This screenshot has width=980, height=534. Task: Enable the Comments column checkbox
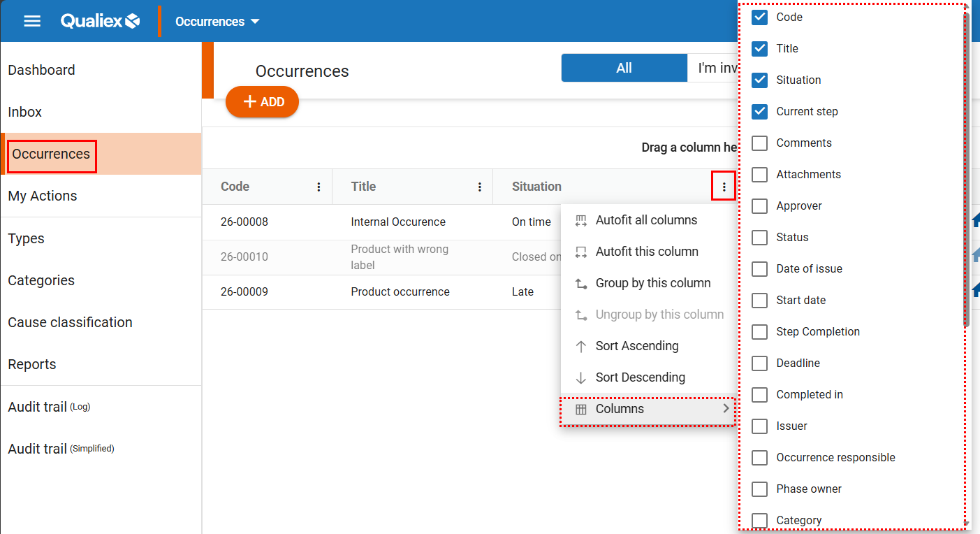click(759, 143)
